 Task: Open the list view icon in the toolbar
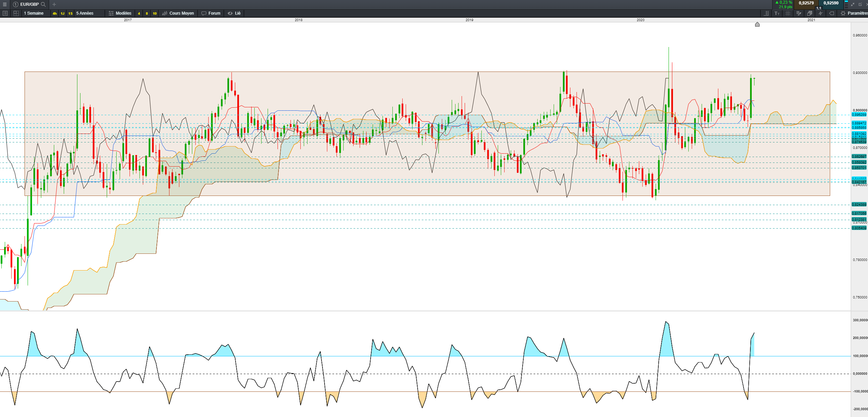click(5, 13)
